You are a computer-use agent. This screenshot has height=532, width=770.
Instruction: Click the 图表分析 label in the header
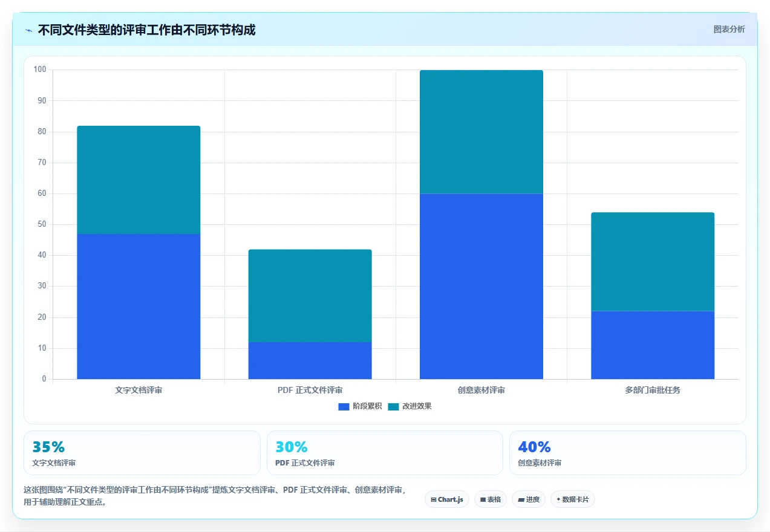pos(729,29)
